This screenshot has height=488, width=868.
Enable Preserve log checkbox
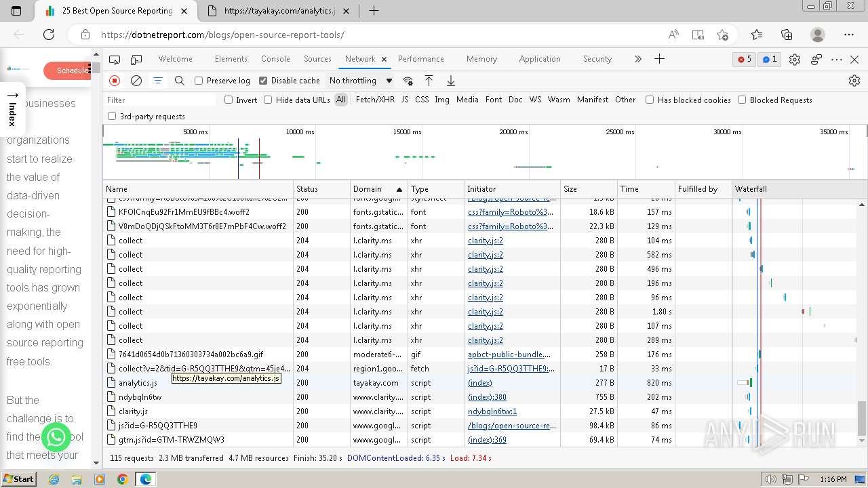point(199,81)
